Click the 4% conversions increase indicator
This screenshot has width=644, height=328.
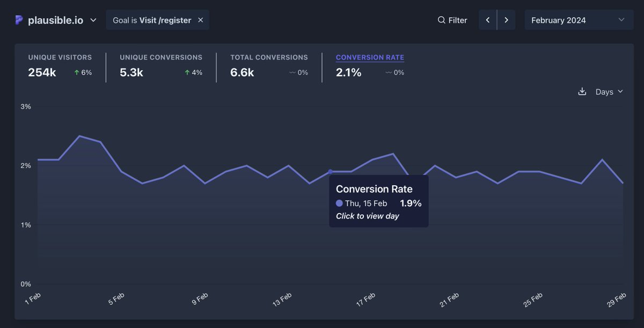[193, 72]
